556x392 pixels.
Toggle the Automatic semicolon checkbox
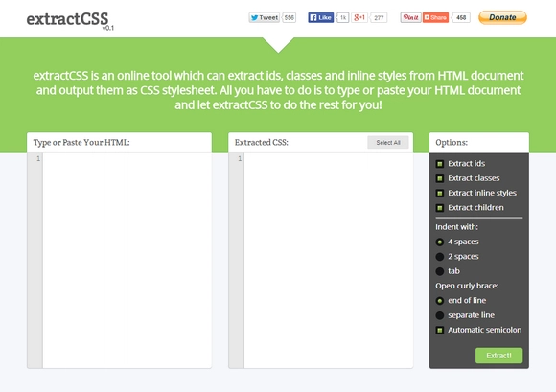[x=440, y=331]
